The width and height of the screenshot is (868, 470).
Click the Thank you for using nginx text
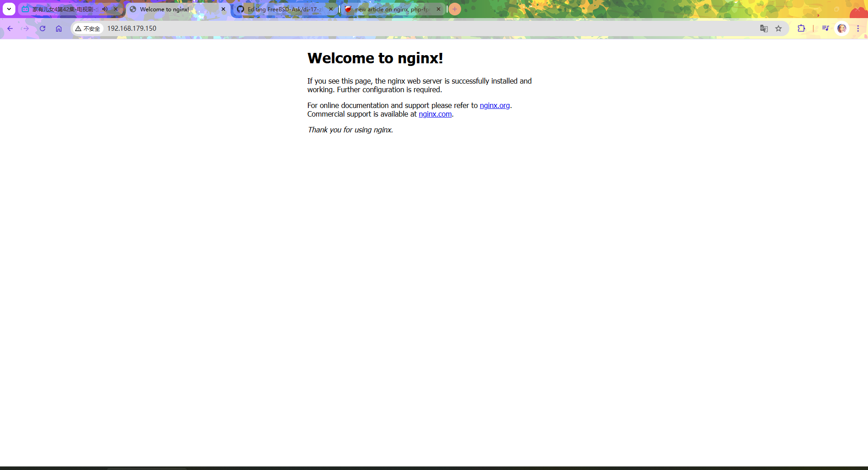[x=350, y=130]
